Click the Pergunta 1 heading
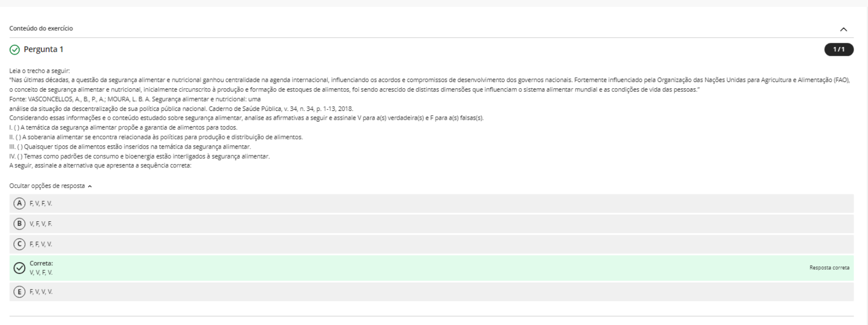 tap(43, 50)
